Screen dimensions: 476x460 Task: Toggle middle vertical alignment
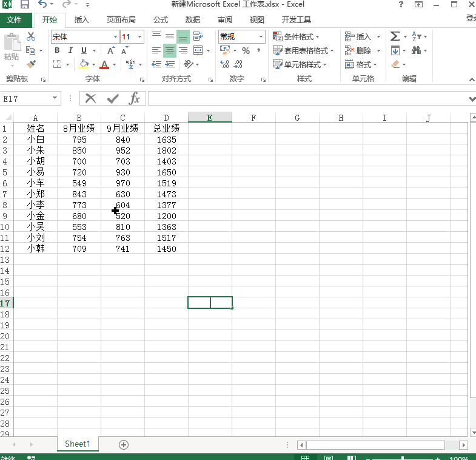170,36
